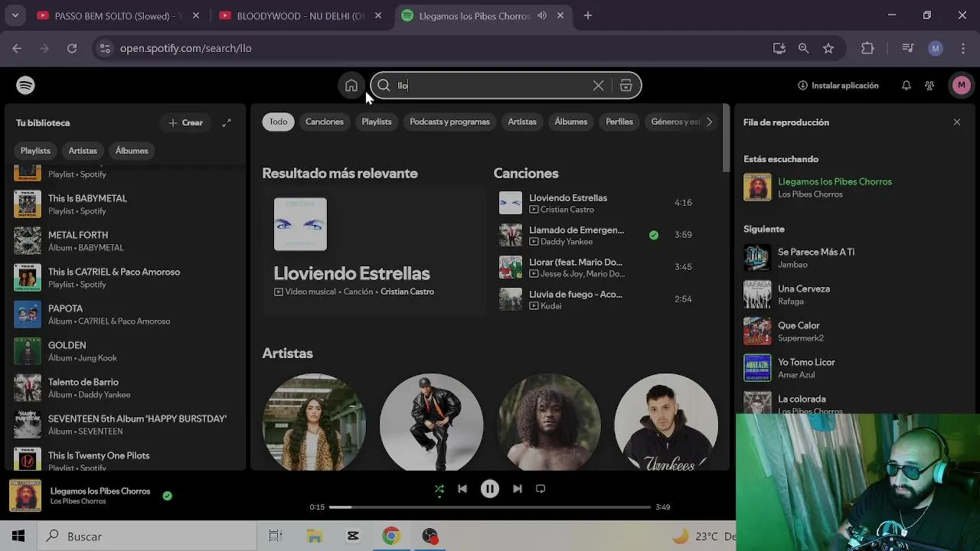Play Lluvia de fuego song row

coord(596,299)
